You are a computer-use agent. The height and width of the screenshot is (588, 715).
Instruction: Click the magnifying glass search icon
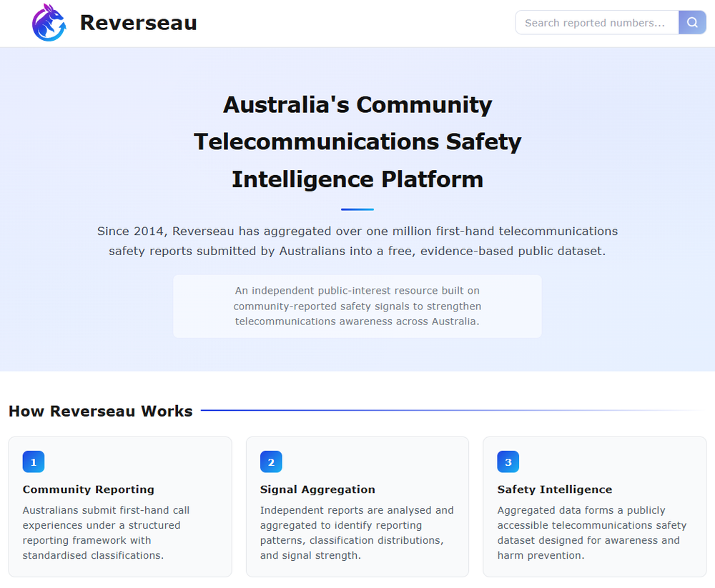coord(691,22)
